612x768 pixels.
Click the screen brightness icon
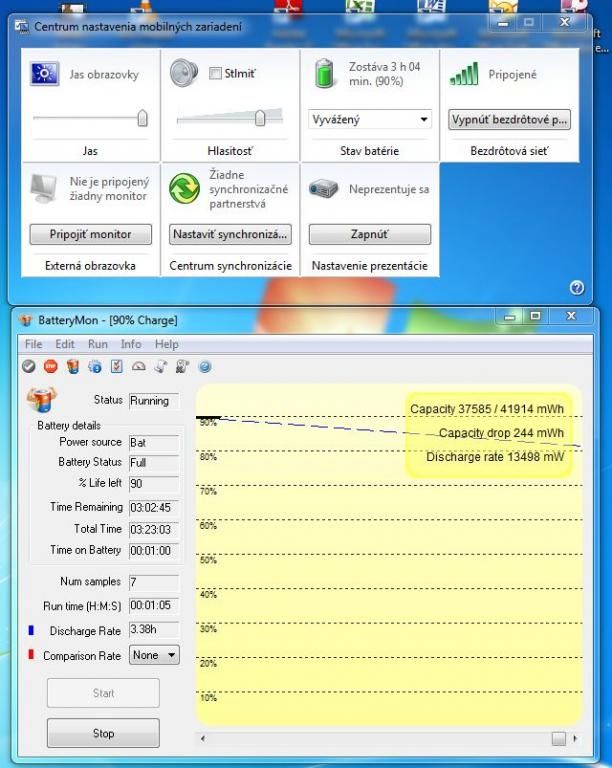[x=44, y=74]
